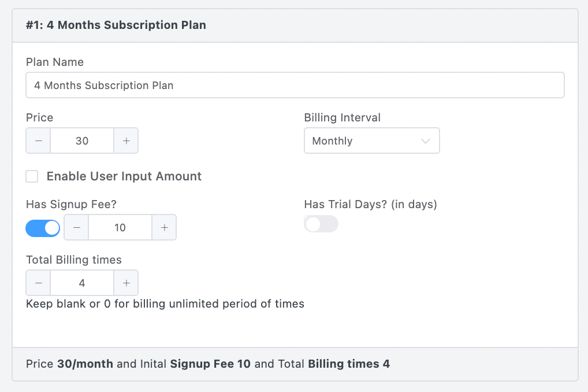Click the Has Trial Days label
The image size is (588, 392).
coord(370,204)
